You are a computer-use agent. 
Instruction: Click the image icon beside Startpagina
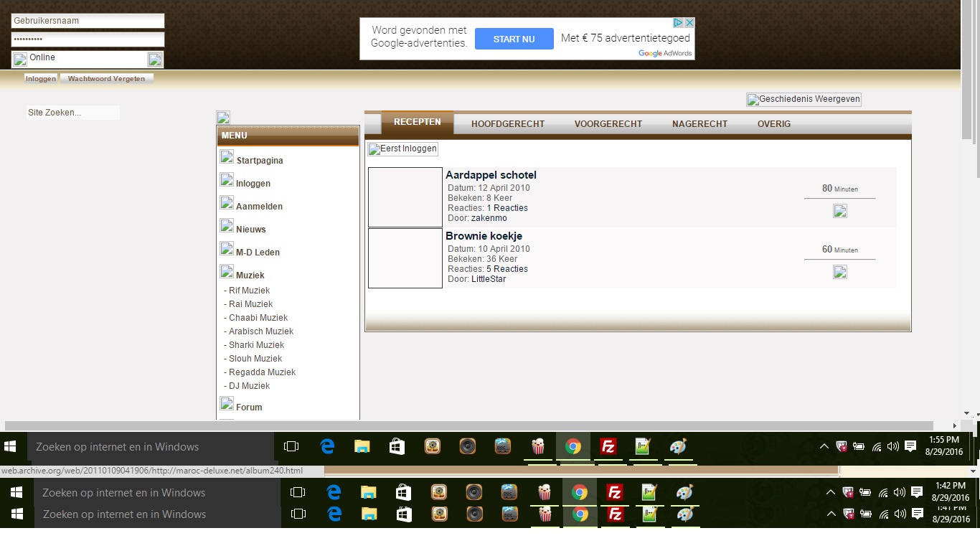227,157
